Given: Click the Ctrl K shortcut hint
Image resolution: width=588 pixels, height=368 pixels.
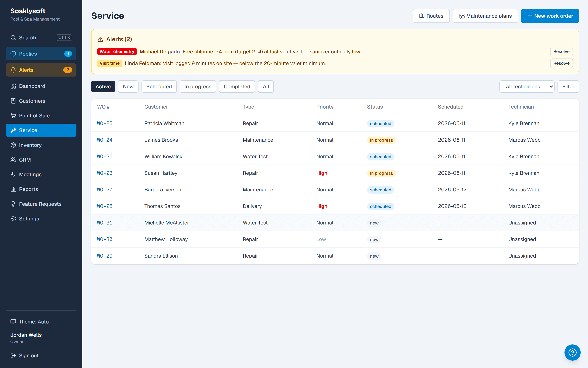Looking at the screenshot, I should (x=64, y=38).
